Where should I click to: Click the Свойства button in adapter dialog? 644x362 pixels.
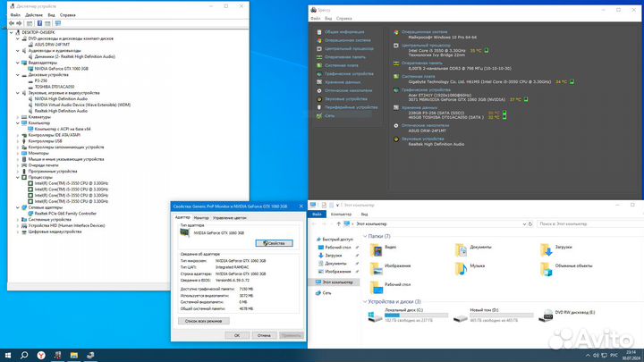coord(274,243)
